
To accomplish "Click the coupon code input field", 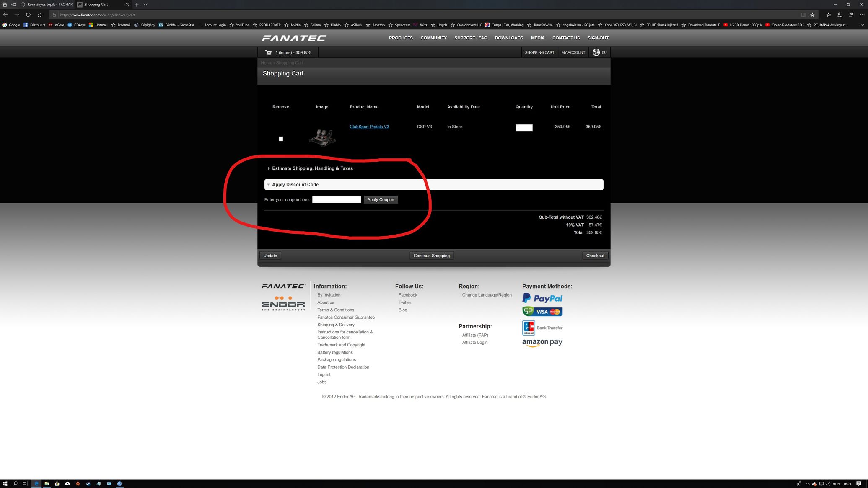I will coord(336,200).
